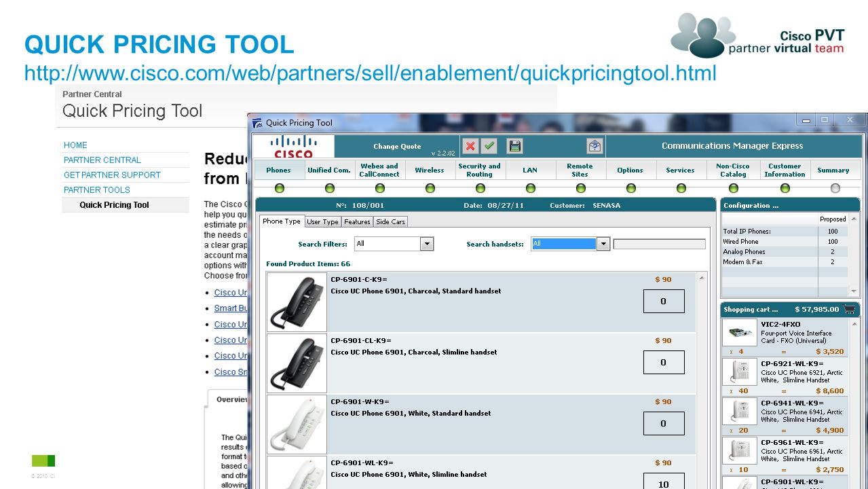Click the product list scroll-up arrow
The height and width of the screenshot is (489, 868).
tap(702, 278)
